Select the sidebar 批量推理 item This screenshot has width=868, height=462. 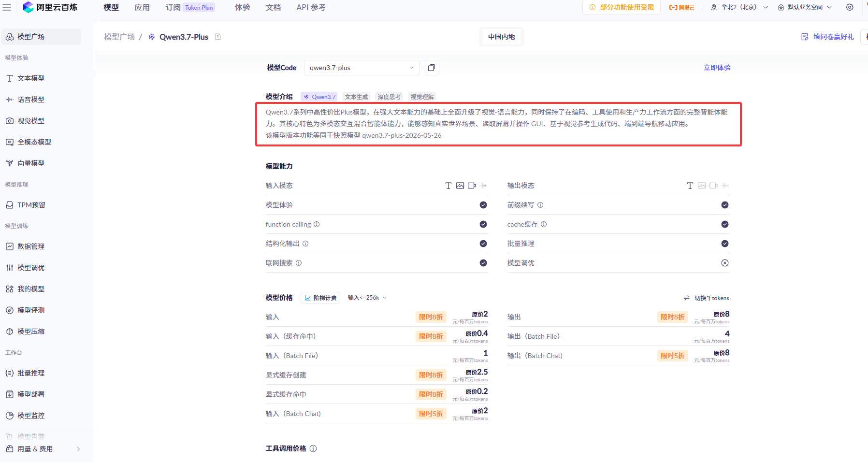tap(42, 373)
